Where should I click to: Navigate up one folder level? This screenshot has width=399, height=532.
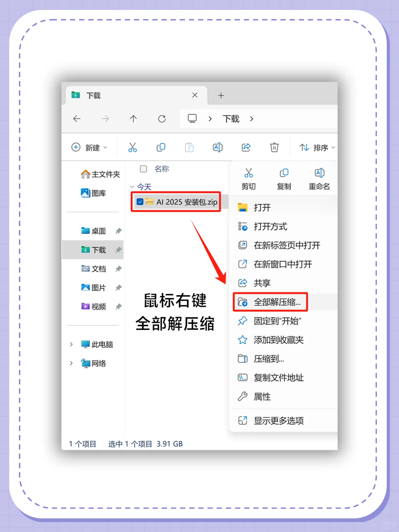(133, 119)
